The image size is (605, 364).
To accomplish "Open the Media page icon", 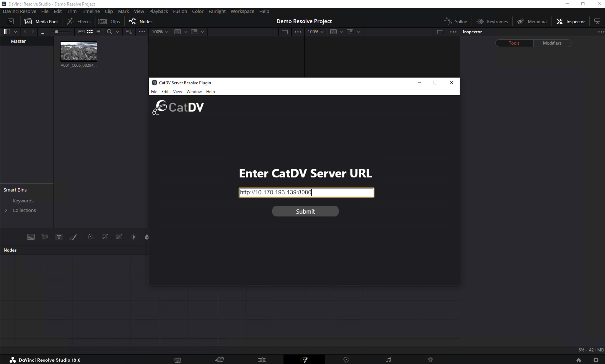I will (178, 360).
